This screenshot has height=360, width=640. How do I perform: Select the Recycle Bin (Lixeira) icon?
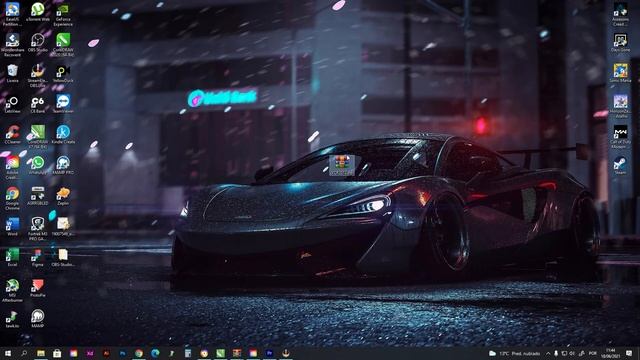coord(12,73)
